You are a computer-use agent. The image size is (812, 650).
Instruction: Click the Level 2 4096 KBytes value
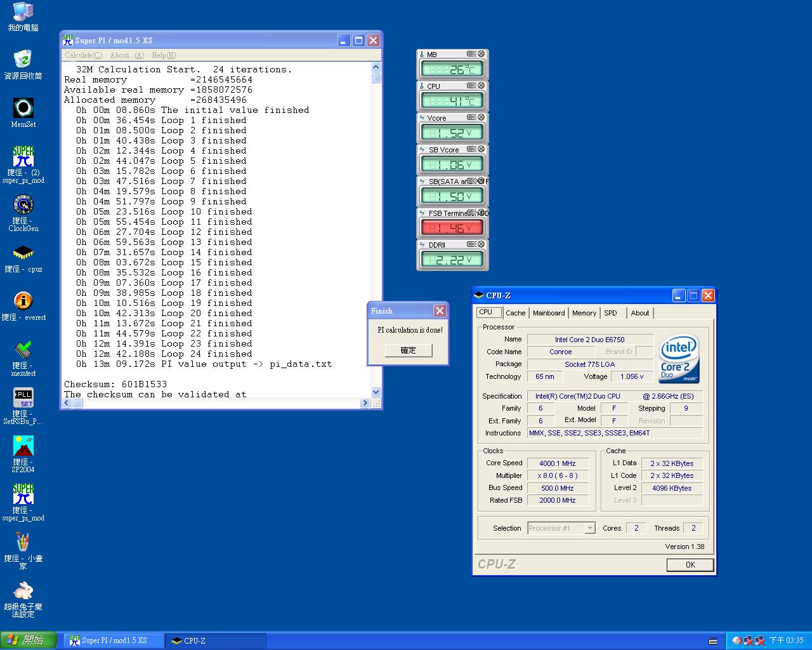(672, 488)
